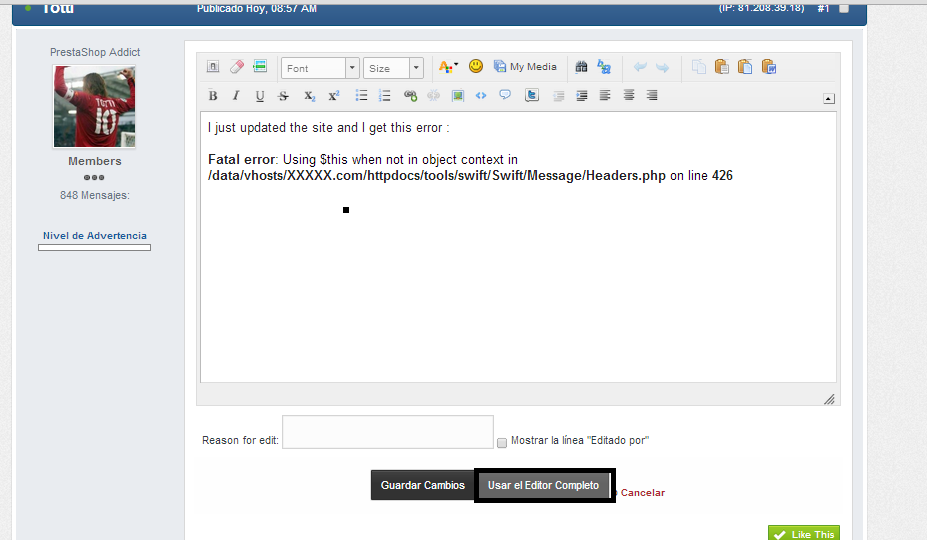Tick the post selection checkbox in header

click(x=844, y=9)
